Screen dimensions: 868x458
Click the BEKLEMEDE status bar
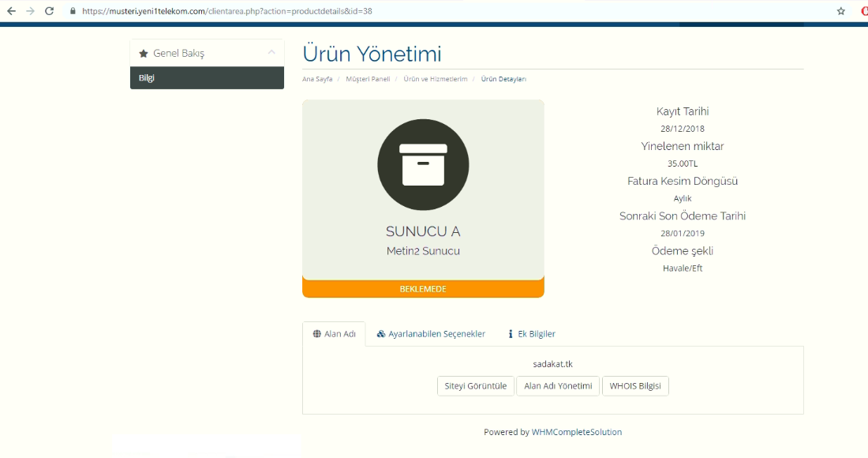point(423,288)
